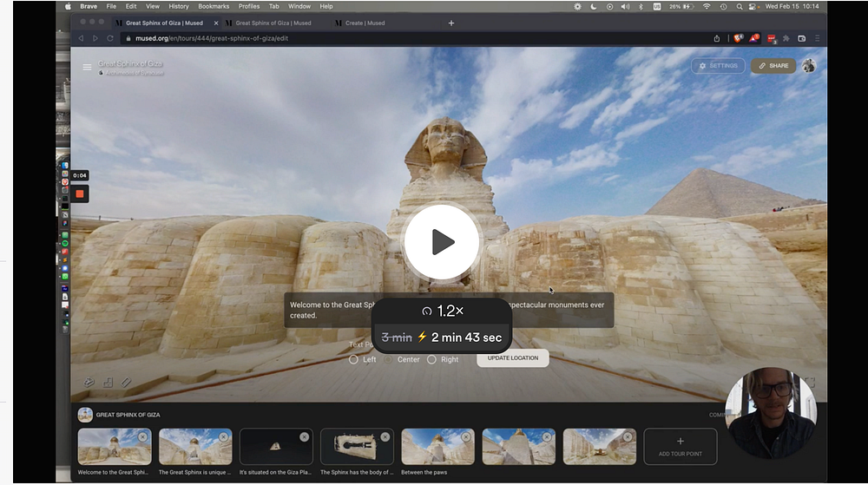Stop the screen recording with red button
Viewport: 868px width, 485px height.
(x=80, y=194)
